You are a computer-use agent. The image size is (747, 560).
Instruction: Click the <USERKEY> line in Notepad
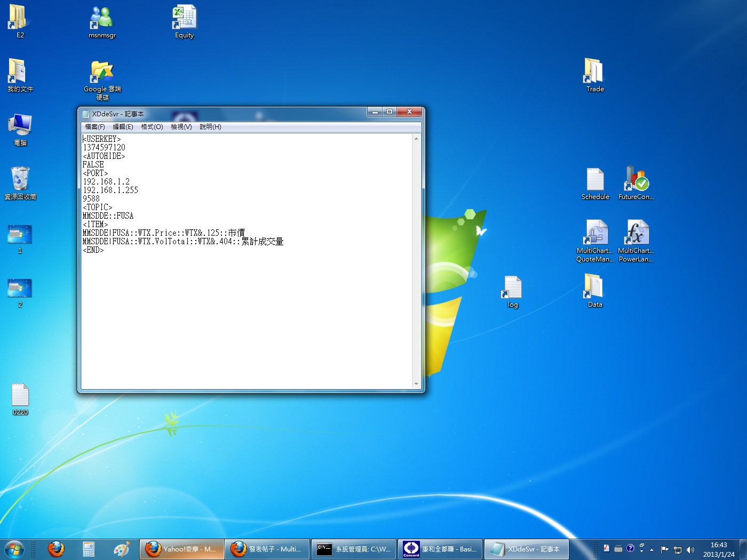tap(102, 139)
